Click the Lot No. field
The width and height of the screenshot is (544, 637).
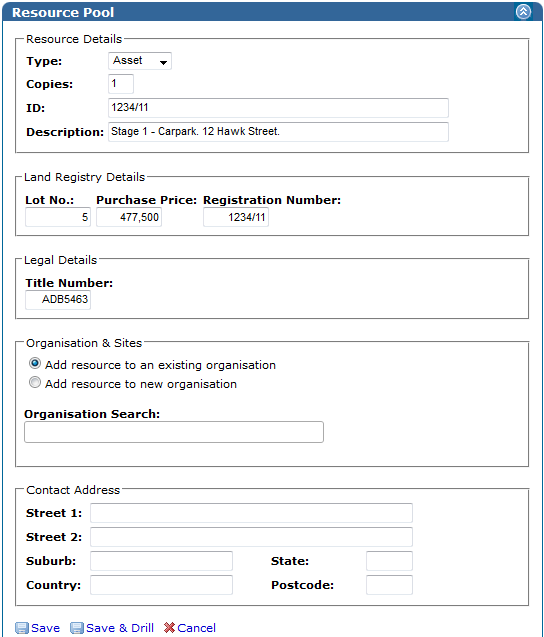(58, 217)
